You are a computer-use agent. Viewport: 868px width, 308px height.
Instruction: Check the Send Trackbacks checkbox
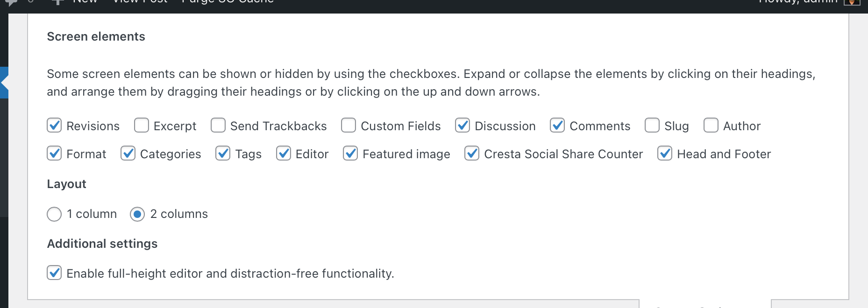pyautogui.click(x=218, y=125)
